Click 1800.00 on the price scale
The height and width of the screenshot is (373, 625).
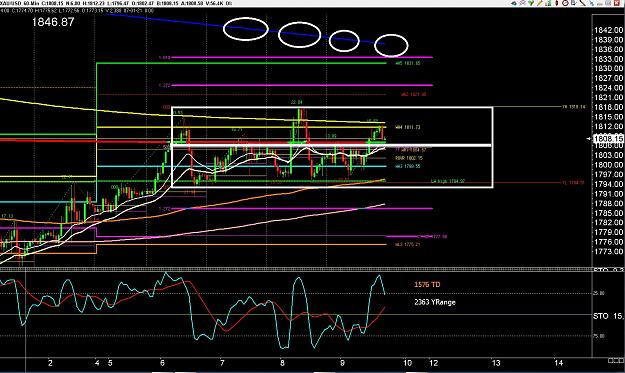click(608, 165)
